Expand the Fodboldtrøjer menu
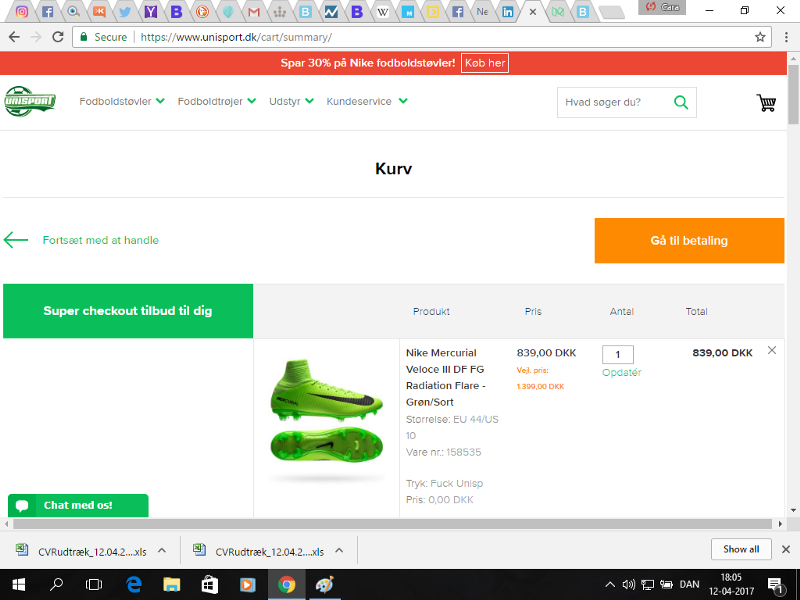 (x=217, y=101)
